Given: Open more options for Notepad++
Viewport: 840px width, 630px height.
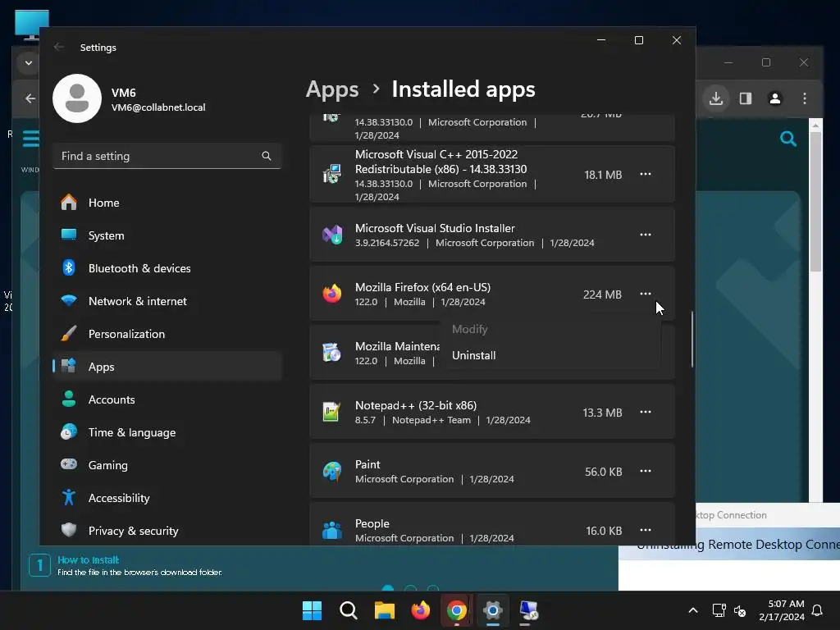Looking at the screenshot, I should click(x=646, y=412).
